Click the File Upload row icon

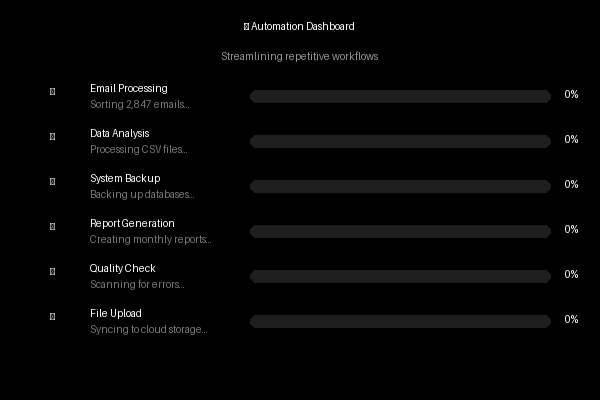[x=52, y=317]
